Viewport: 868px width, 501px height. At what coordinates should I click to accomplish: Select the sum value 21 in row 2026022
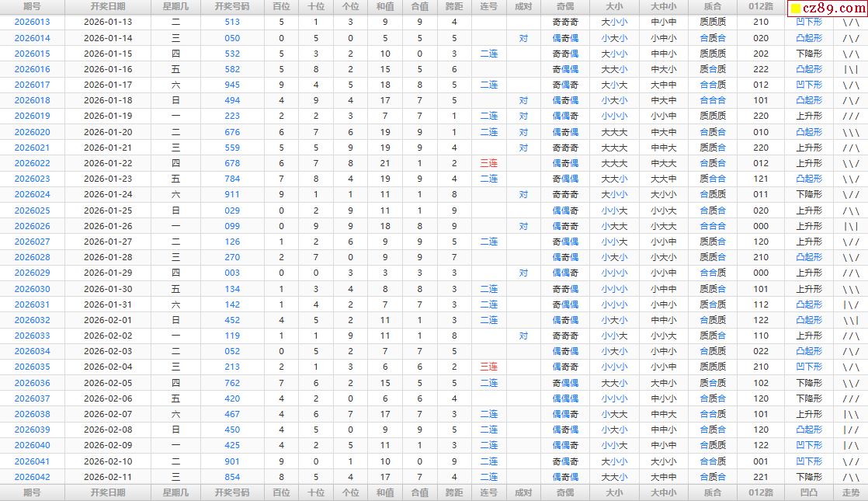pyautogui.click(x=385, y=163)
